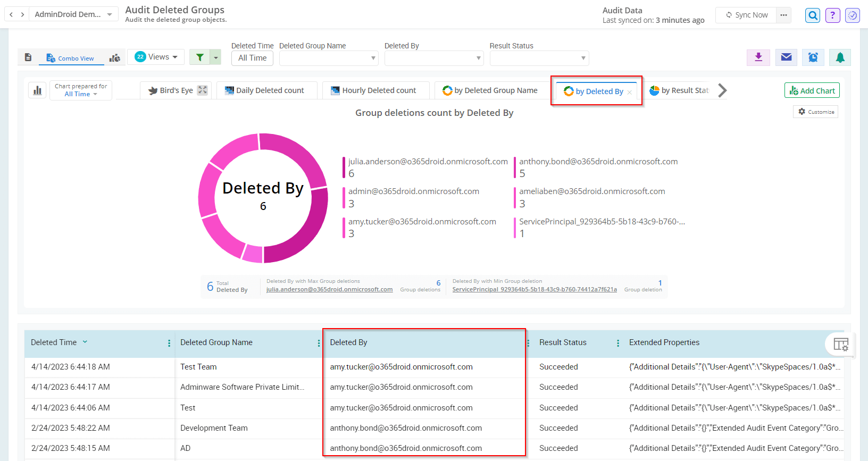The image size is (868, 461).
Task: Click the admin@o365droid legend entry
Action: click(411, 197)
